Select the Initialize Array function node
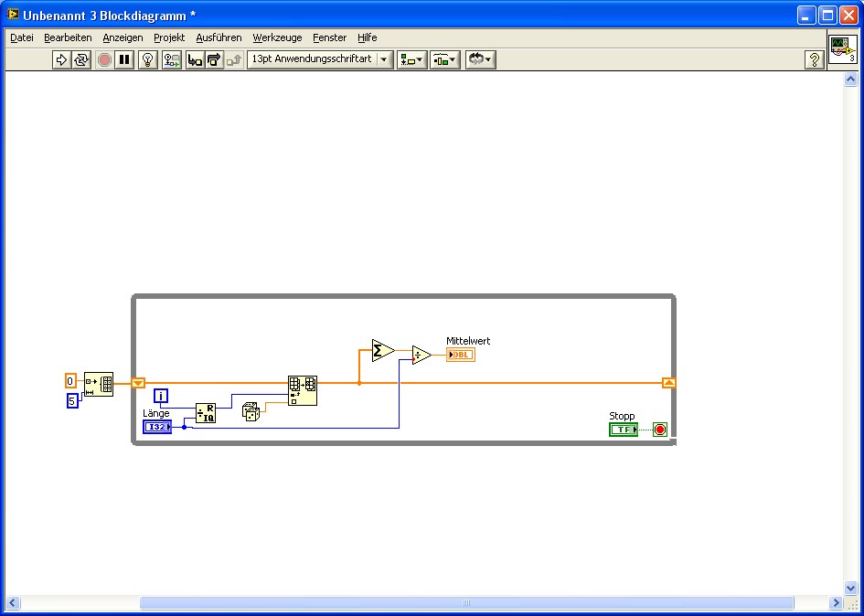Screen dimensions: 864x616 pyautogui.click(x=99, y=384)
